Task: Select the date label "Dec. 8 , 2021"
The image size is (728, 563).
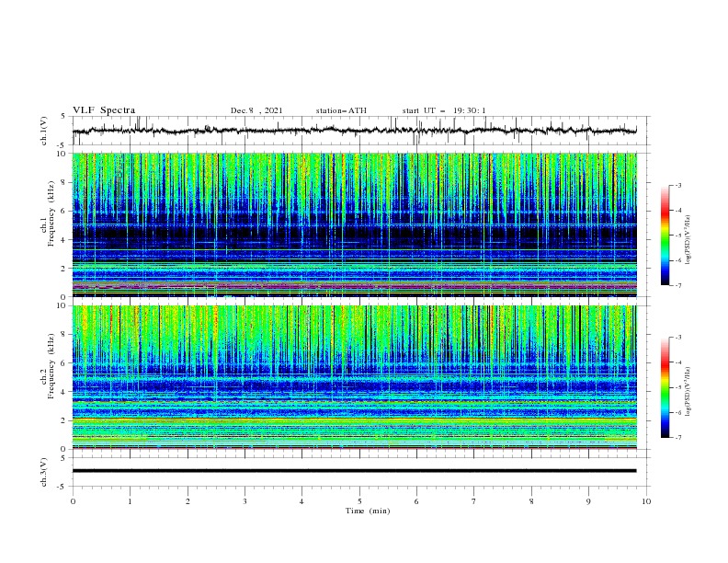Action: [256, 110]
